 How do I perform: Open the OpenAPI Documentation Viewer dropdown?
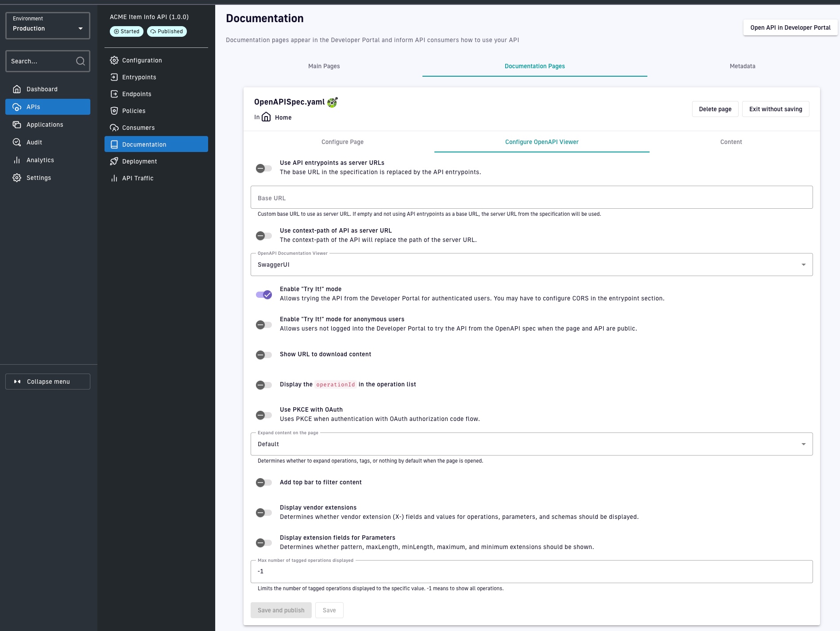(531, 265)
